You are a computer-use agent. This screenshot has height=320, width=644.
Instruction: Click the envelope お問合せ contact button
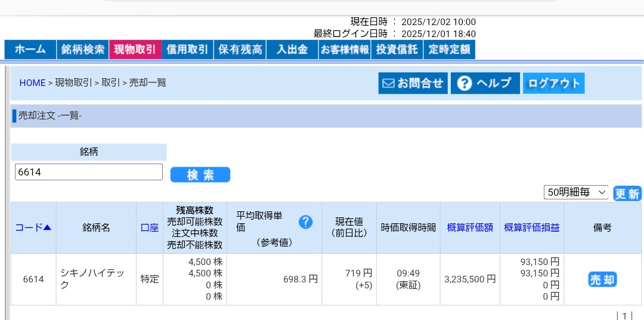(x=413, y=83)
